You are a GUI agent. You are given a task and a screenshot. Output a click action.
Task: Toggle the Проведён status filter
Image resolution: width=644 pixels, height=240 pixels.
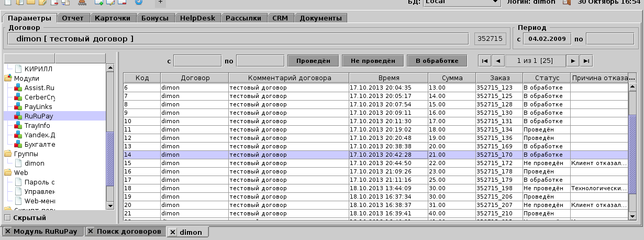tap(313, 61)
